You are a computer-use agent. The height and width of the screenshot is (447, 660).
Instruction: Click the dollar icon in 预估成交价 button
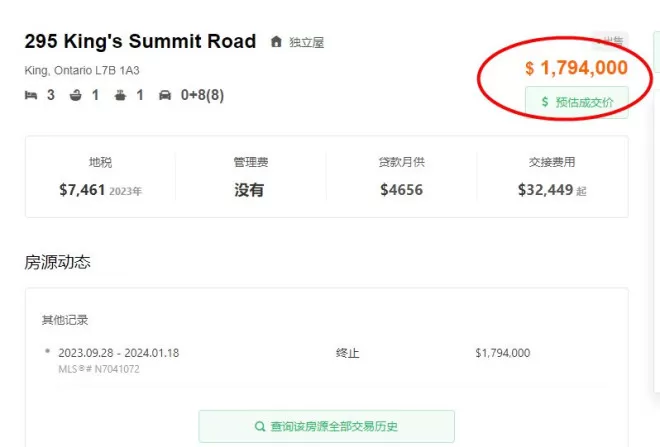(545, 102)
